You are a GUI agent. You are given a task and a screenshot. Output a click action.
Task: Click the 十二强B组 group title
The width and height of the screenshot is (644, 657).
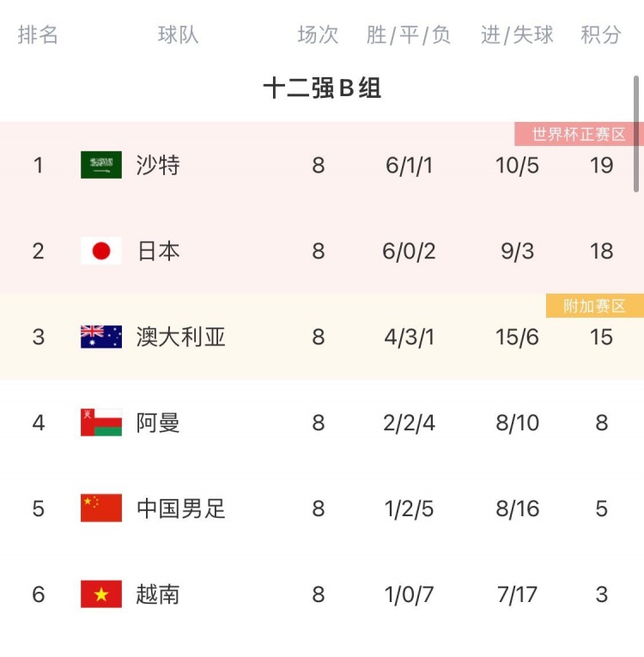[x=322, y=88]
